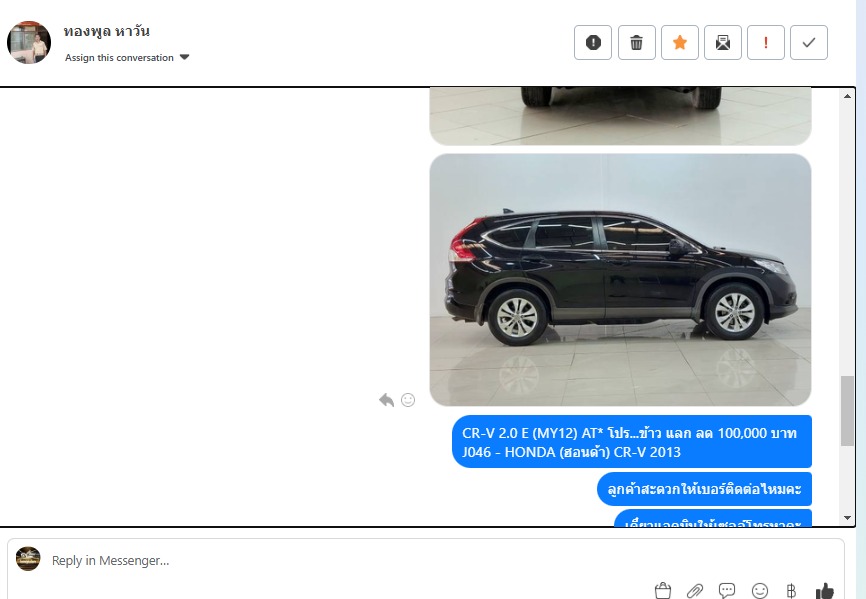
Task: Click the page avatar beside reply box
Action: [x=28, y=559]
